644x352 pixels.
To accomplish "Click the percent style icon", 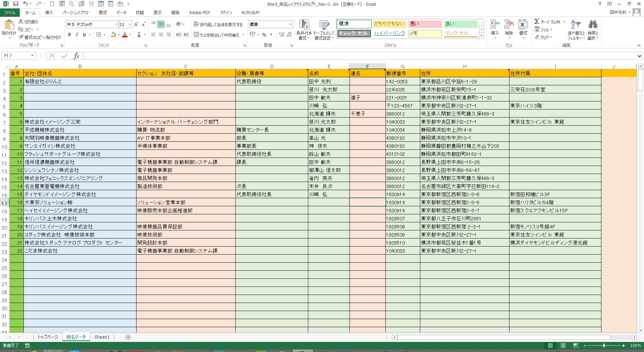I will 264,35.
